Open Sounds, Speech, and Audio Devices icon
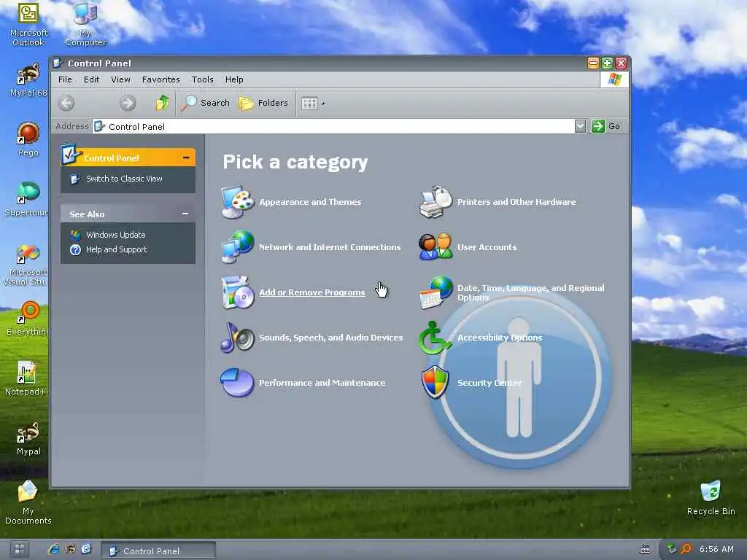 tap(238, 337)
